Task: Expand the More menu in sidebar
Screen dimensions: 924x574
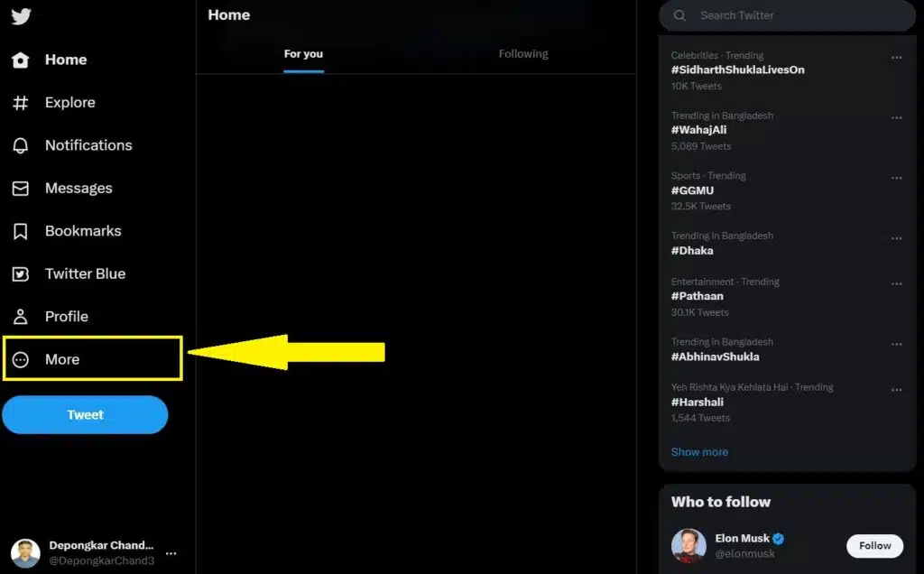Action: [61, 359]
